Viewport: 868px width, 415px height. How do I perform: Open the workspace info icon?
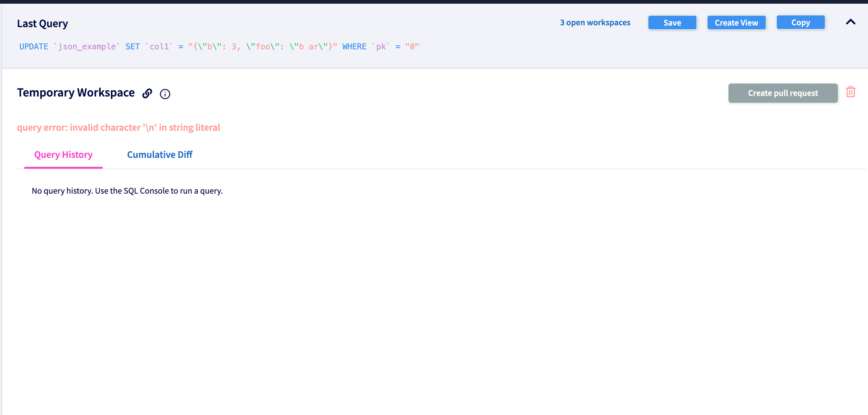[x=165, y=94]
